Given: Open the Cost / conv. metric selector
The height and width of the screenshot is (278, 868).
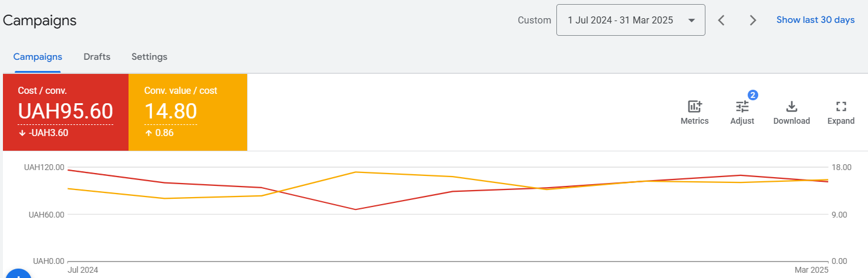Looking at the screenshot, I should pyautogui.click(x=42, y=91).
